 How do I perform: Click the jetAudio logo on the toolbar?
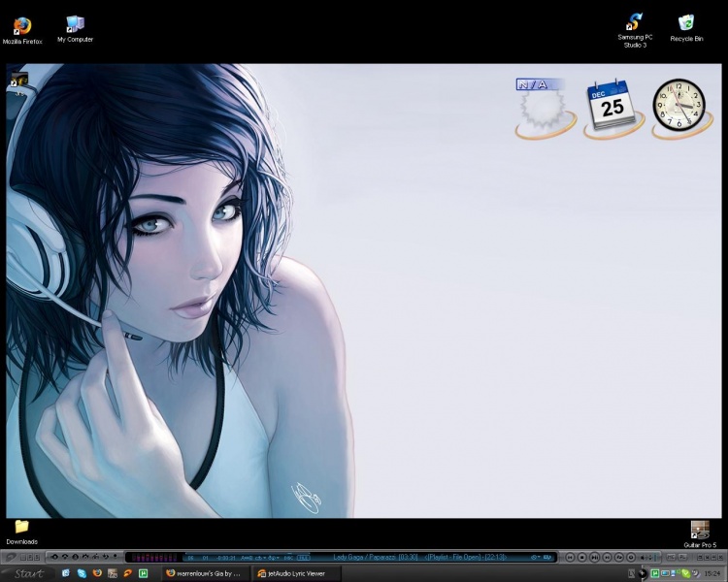click(x=11, y=557)
